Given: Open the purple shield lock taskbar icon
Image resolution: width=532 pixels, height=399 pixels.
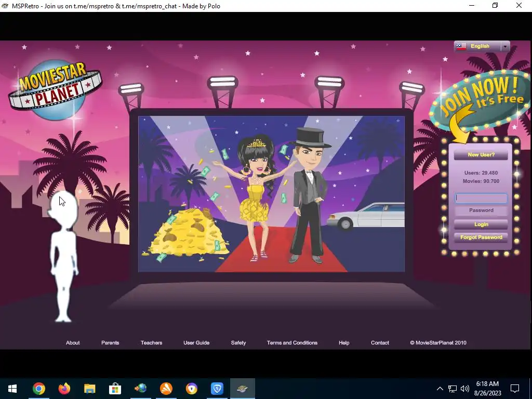Looking at the screenshot, I should [x=191, y=389].
